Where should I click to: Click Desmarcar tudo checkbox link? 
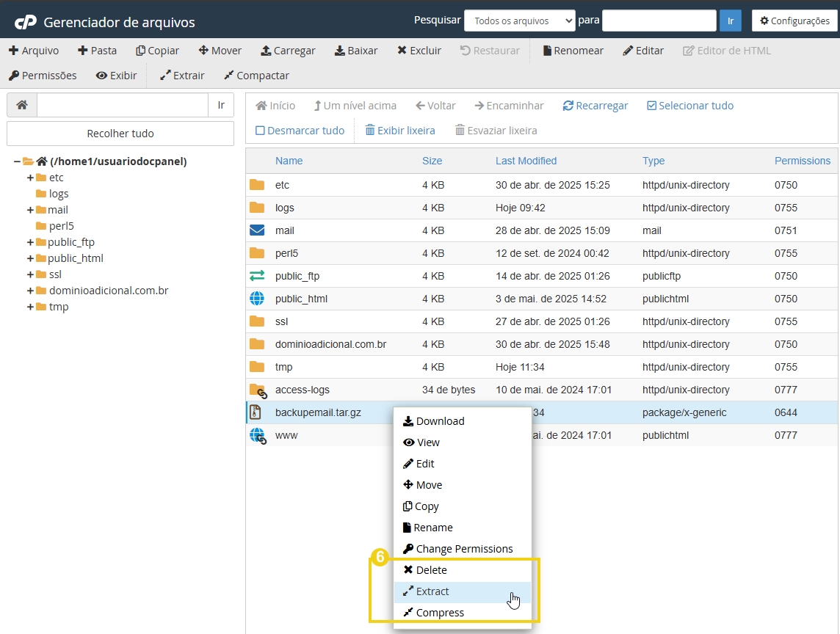click(x=300, y=131)
